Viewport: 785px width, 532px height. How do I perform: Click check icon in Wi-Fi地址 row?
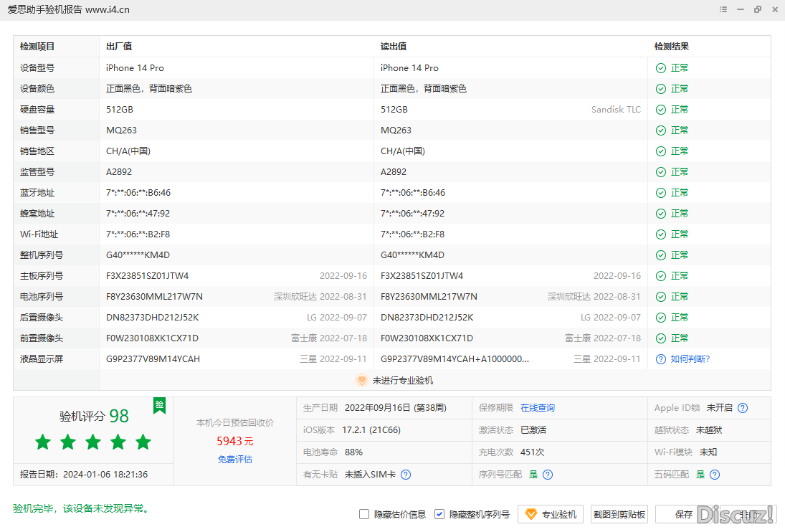tap(661, 234)
